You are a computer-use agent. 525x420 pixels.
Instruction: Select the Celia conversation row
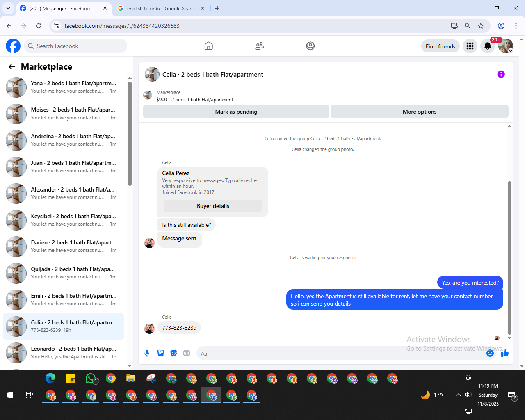pos(64,326)
